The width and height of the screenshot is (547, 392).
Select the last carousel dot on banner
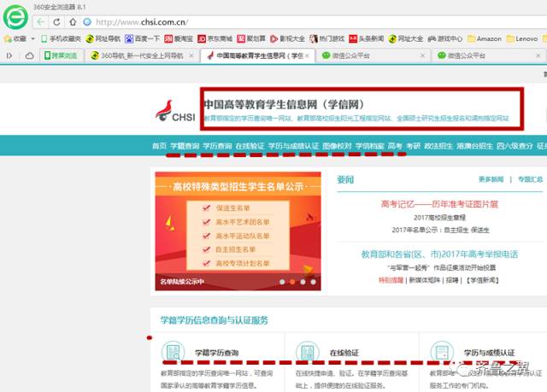pyautogui.click(x=313, y=281)
